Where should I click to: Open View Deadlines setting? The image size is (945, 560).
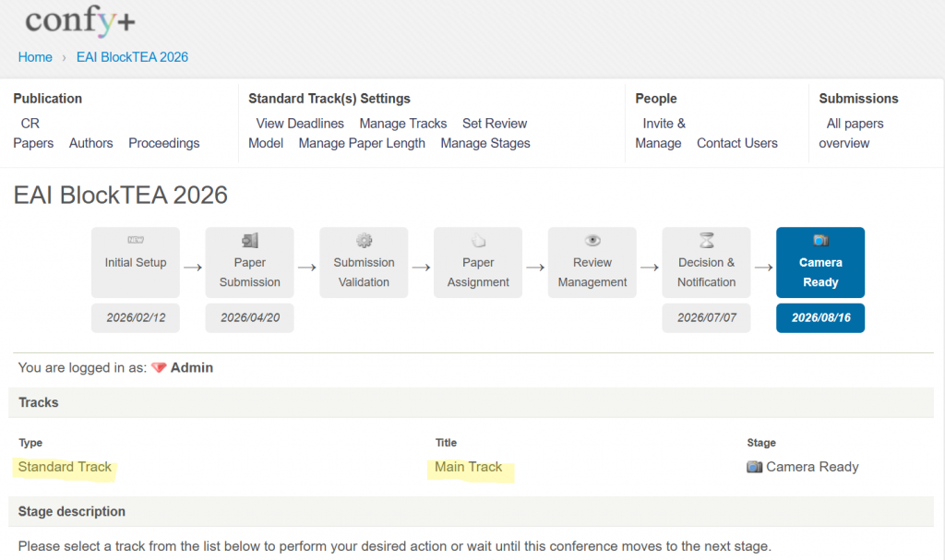coord(300,124)
